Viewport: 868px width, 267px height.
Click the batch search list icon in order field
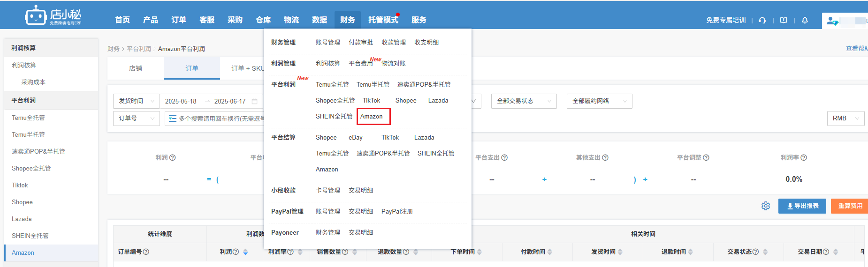173,119
